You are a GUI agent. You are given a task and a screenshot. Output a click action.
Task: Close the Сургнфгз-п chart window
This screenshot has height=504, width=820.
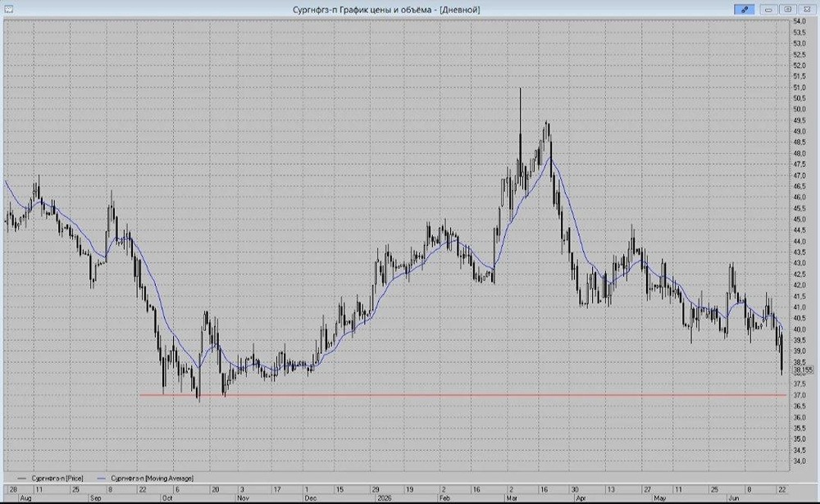pos(807,9)
